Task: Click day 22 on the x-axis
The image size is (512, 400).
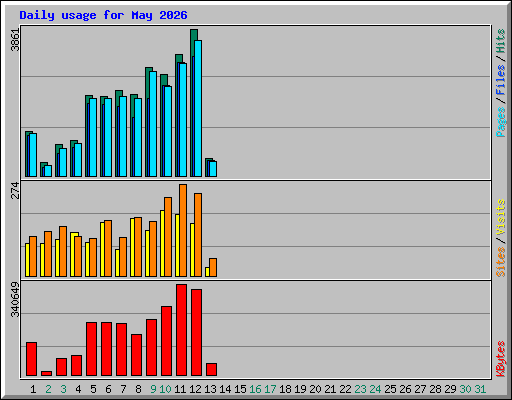Action: pos(345,389)
